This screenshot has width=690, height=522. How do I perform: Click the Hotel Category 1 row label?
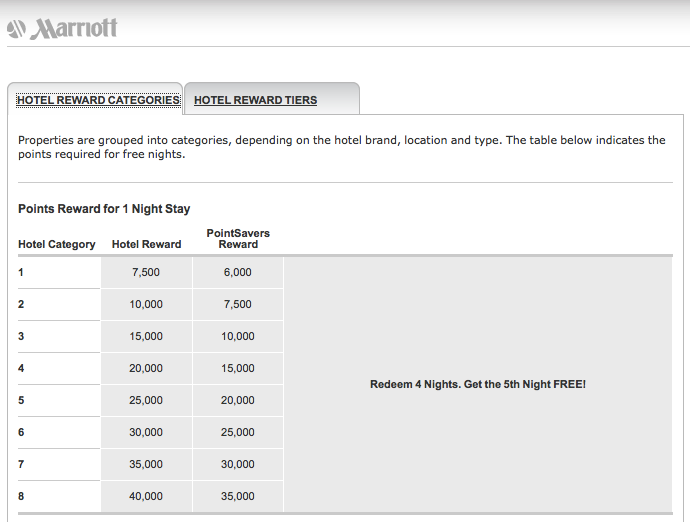[21, 272]
